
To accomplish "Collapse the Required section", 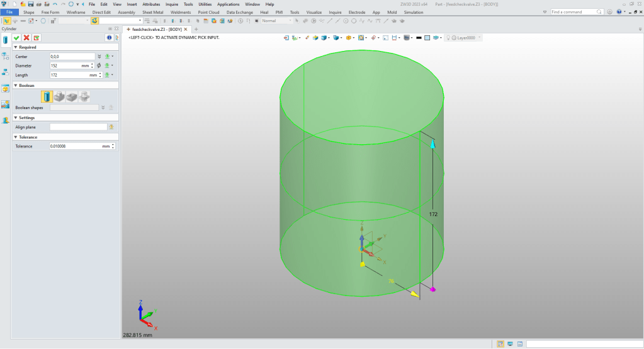I will pos(15,47).
